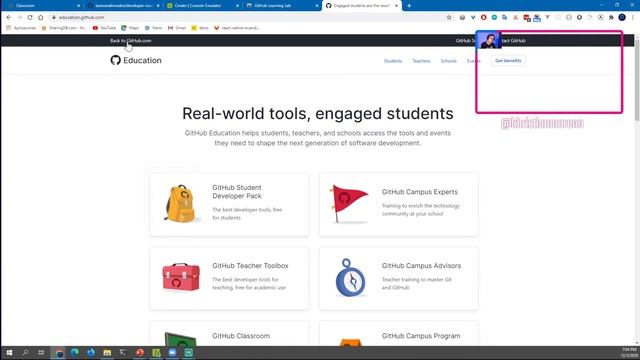Reload the page with the refresh icon

coord(30,18)
